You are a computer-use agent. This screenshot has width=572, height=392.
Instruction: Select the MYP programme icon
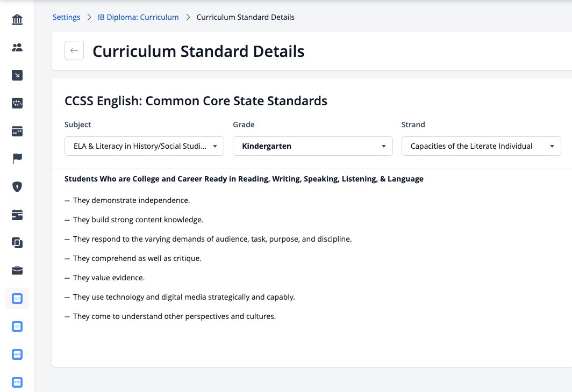[17, 354]
